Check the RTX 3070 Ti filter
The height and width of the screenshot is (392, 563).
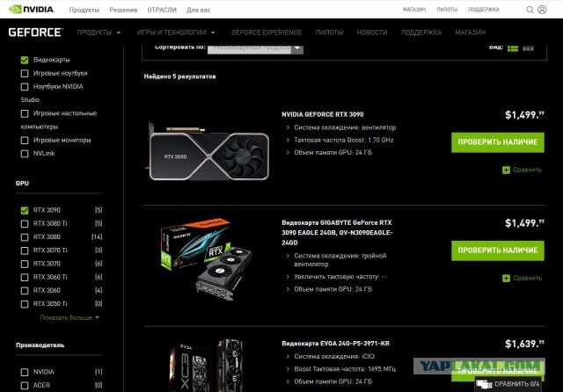[25, 250]
